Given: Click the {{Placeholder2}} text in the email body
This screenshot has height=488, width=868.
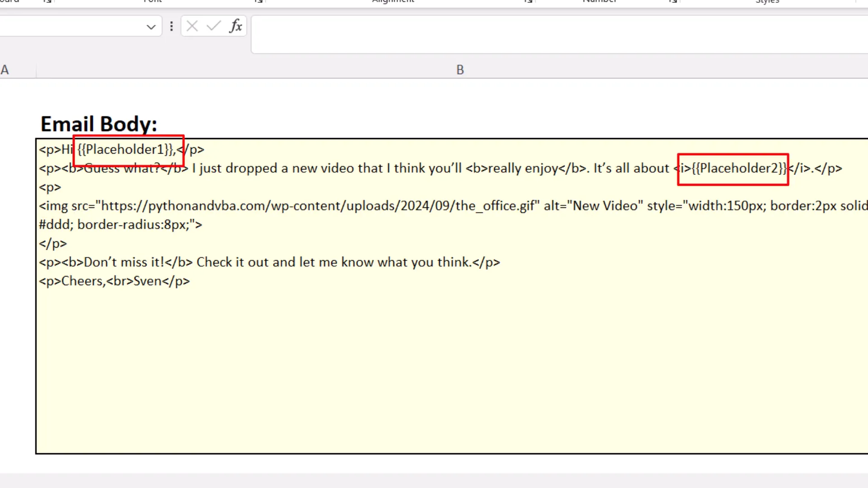Looking at the screenshot, I should click(x=739, y=168).
